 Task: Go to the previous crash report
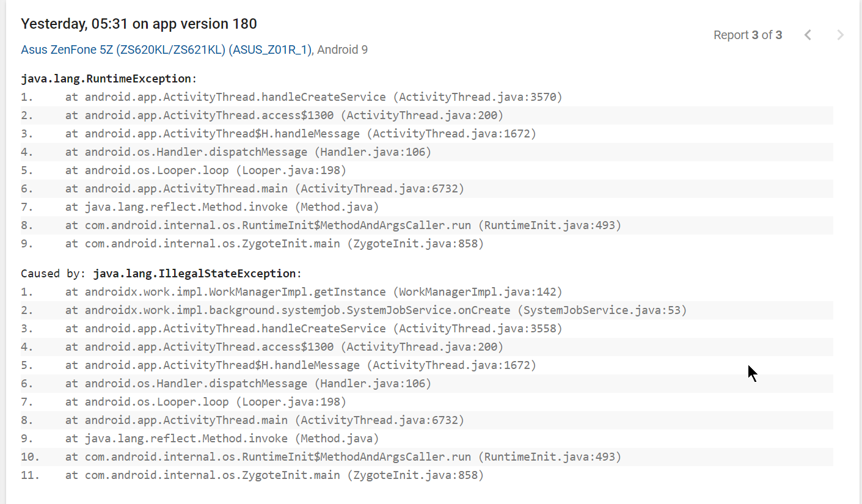click(808, 35)
